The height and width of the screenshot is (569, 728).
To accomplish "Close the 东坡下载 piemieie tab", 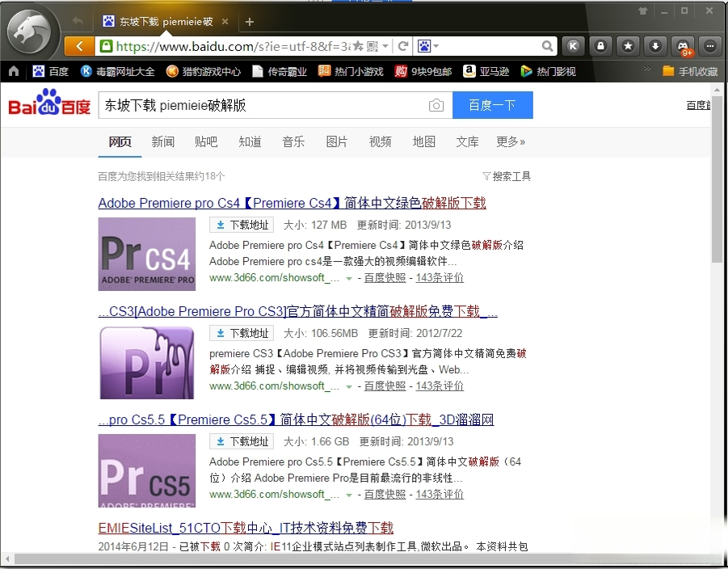I will [x=225, y=21].
